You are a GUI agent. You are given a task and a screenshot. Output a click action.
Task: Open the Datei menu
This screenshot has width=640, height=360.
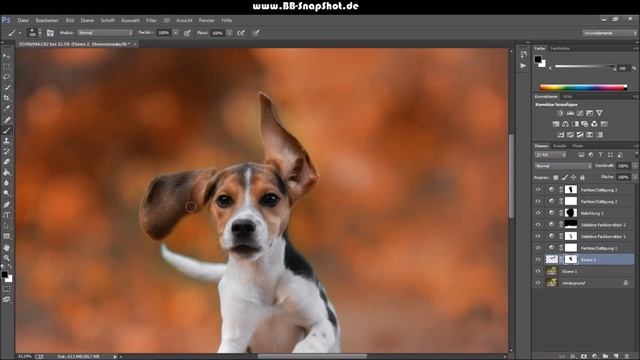[23, 20]
